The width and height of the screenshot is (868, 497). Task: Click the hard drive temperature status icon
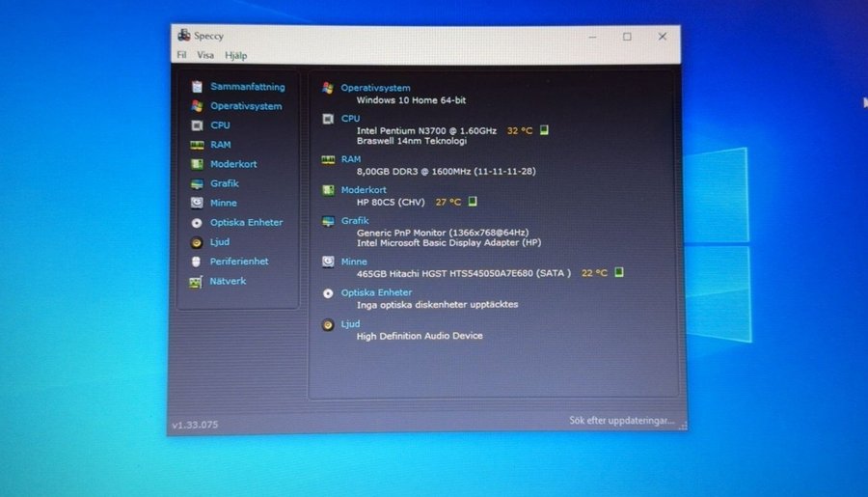point(619,273)
